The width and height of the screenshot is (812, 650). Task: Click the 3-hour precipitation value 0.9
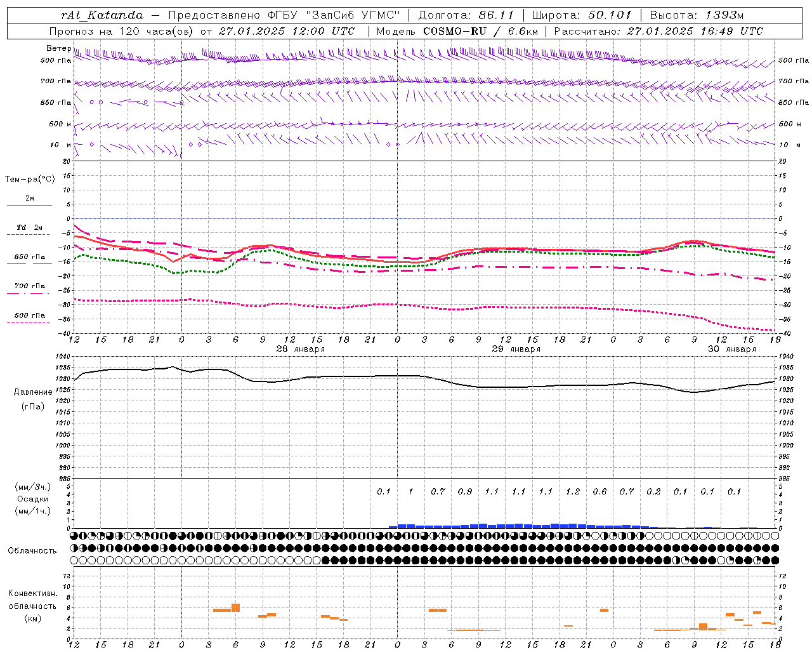click(x=465, y=492)
